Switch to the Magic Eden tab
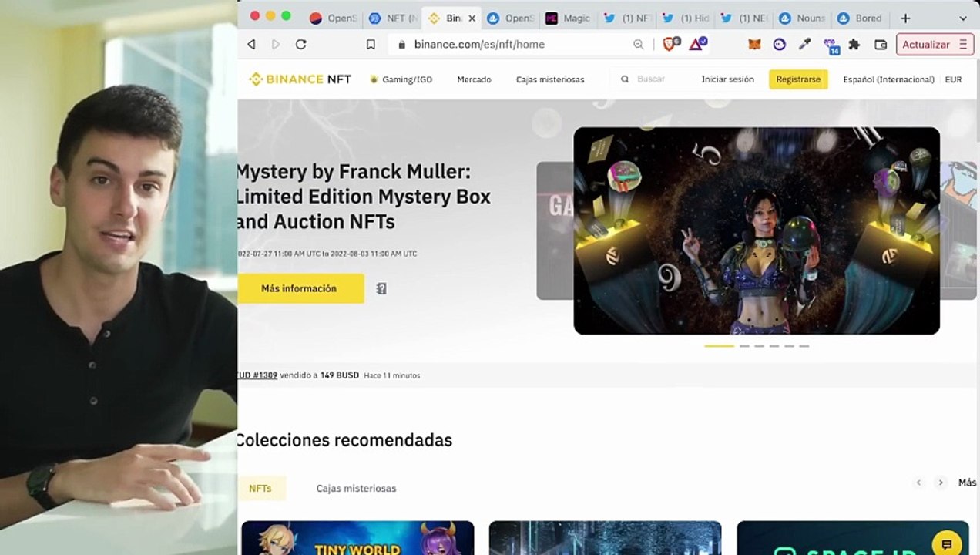The image size is (980, 555). (x=568, y=18)
